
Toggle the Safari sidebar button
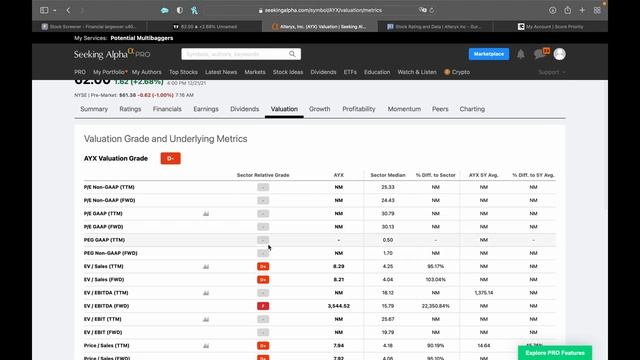click(x=44, y=10)
